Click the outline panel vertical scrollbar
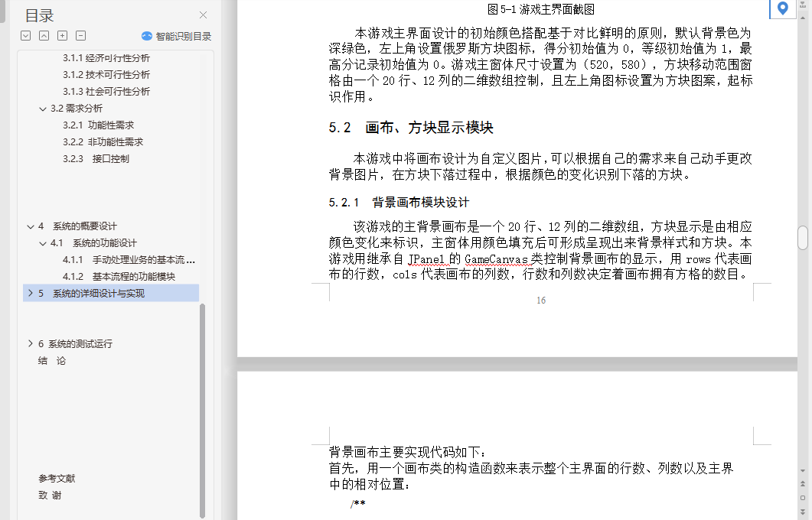 pyautogui.click(x=202, y=411)
